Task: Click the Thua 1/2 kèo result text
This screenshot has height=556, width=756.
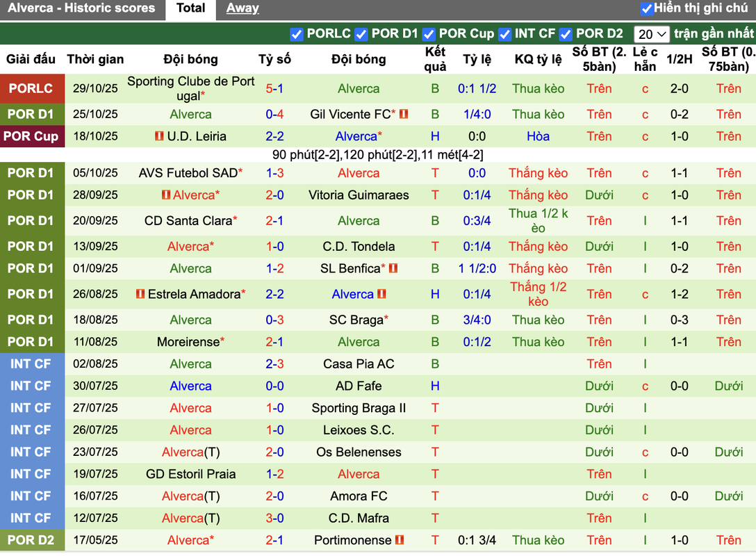Action: 538,221
